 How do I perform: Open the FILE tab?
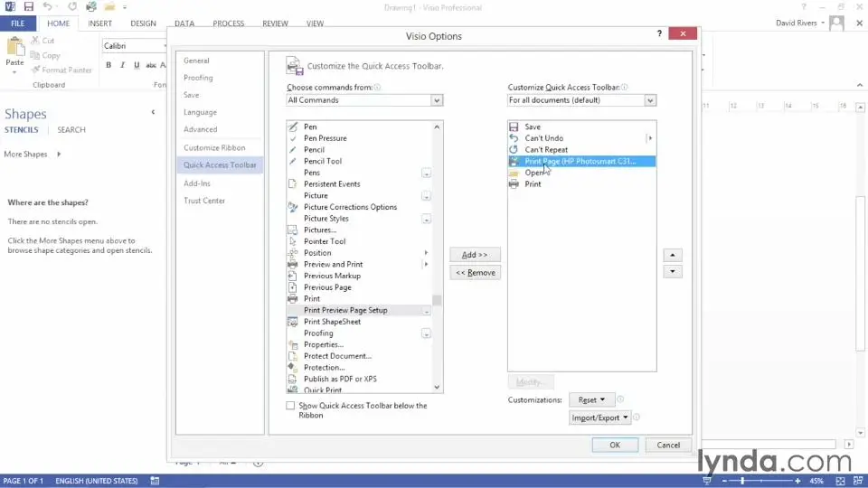click(x=18, y=23)
